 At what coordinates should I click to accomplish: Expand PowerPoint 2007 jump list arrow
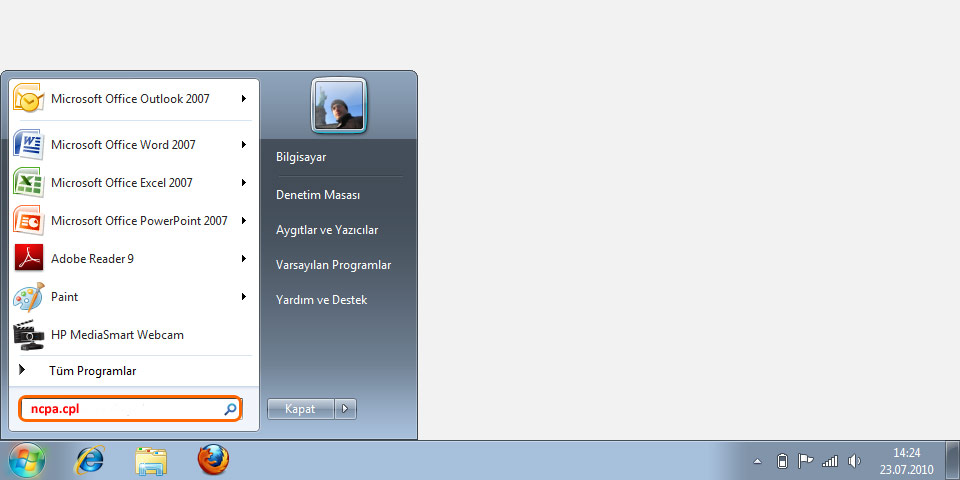[x=244, y=220]
